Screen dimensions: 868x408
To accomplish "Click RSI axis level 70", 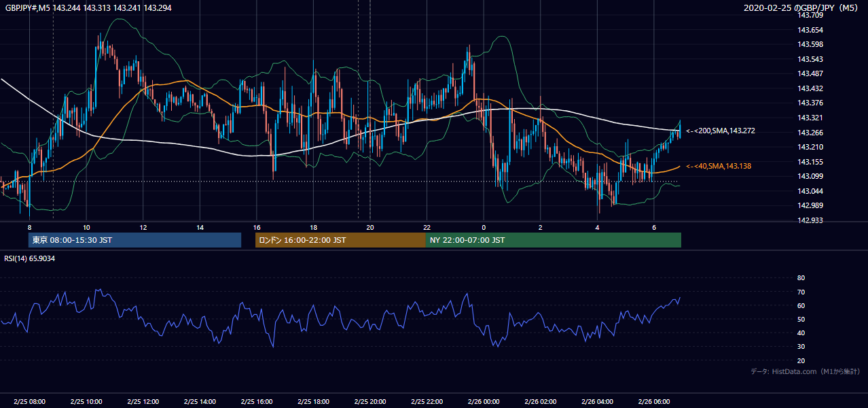I will (x=801, y=292).
